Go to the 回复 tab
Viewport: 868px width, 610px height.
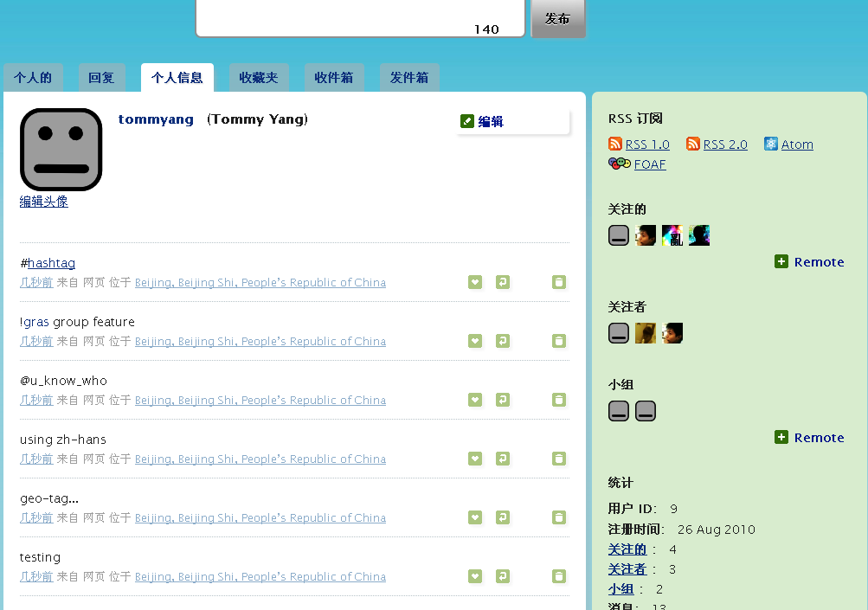[101, 78]
